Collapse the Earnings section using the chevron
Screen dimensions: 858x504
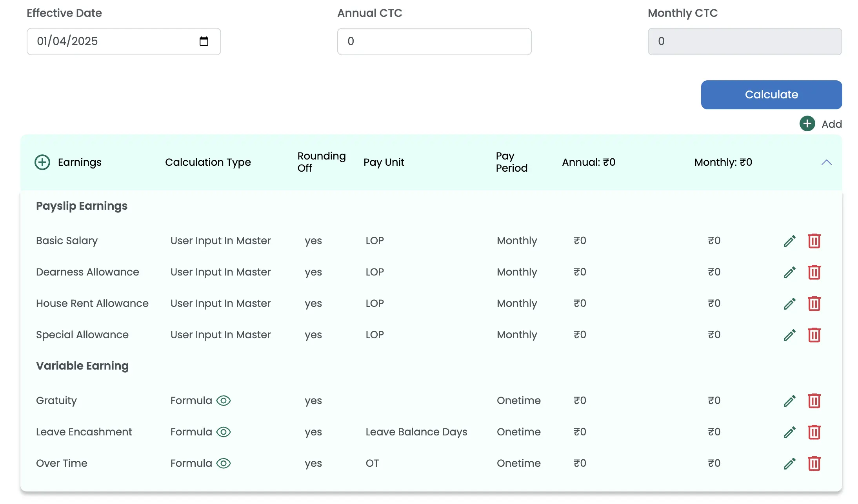[827, 162]
